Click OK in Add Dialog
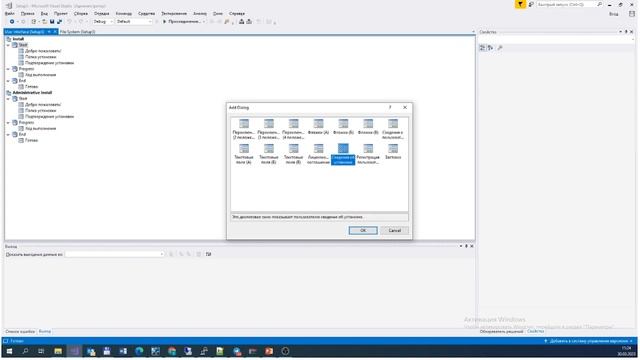This screenshot has width=640, height=360. [x=363, y=231]
